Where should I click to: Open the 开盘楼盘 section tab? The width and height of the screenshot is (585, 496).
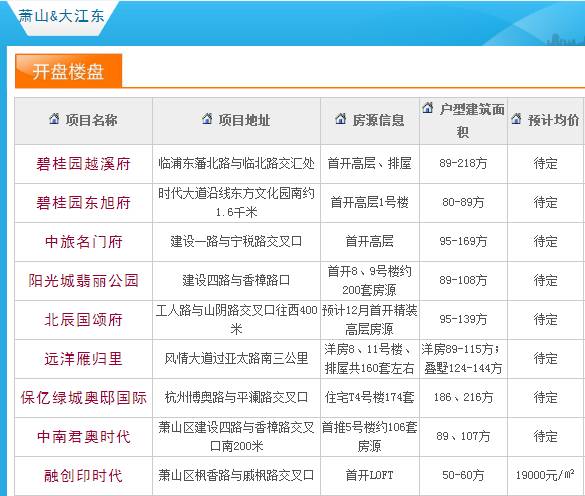coord(69,71)
